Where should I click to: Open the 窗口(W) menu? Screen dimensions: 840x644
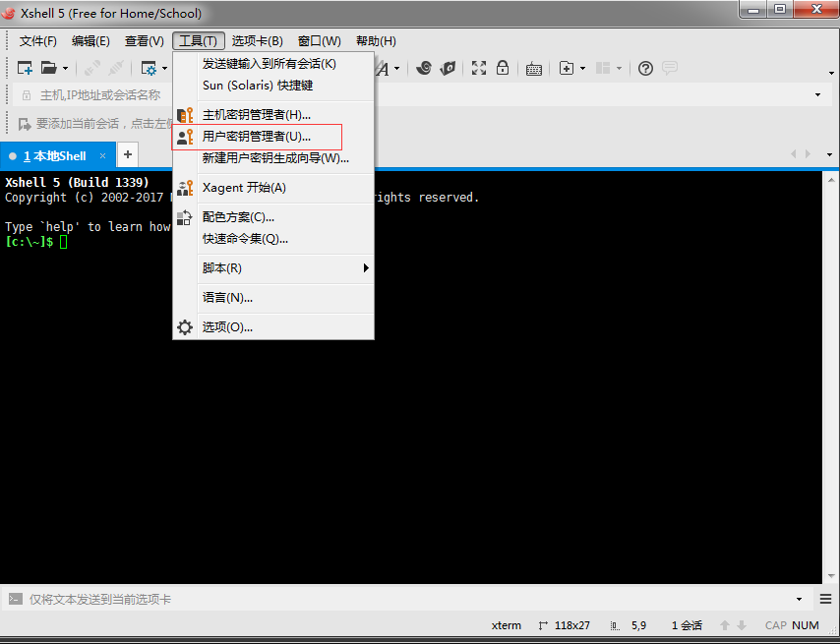[319, 41]
